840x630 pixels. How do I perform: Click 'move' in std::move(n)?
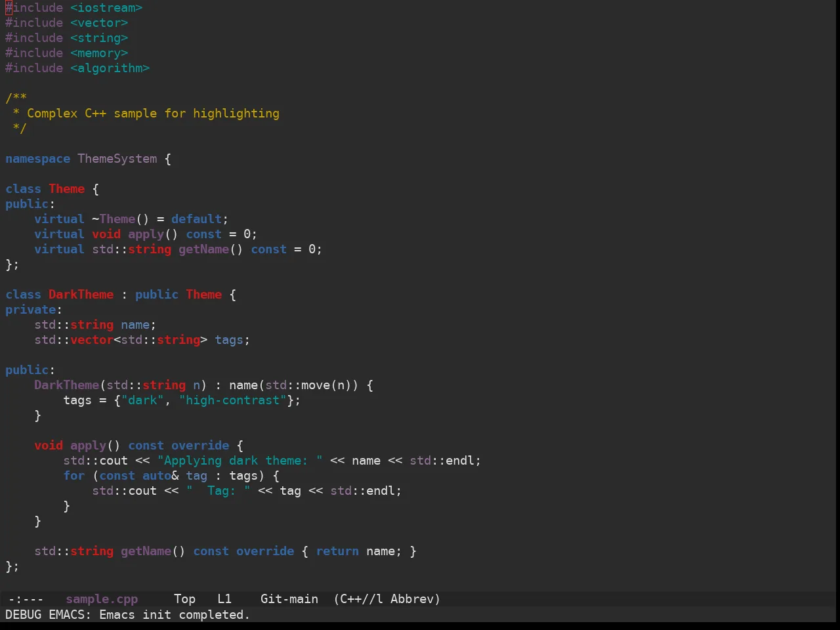(316, 385)
